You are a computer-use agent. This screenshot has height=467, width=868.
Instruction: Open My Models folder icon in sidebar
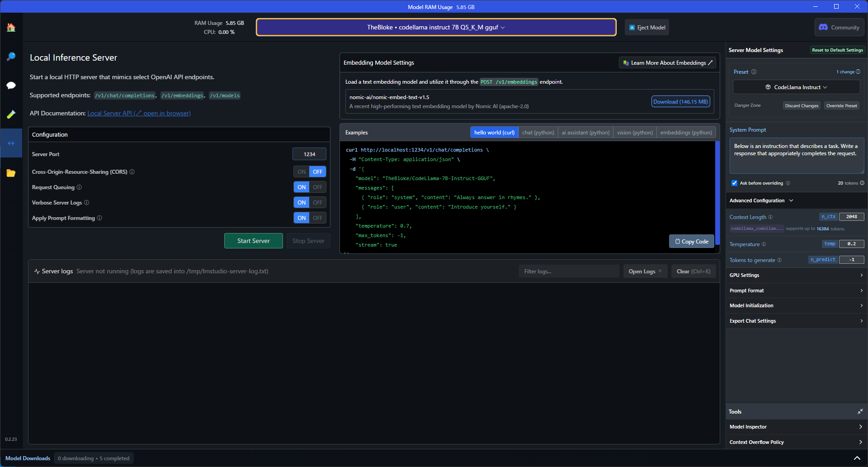11,173
